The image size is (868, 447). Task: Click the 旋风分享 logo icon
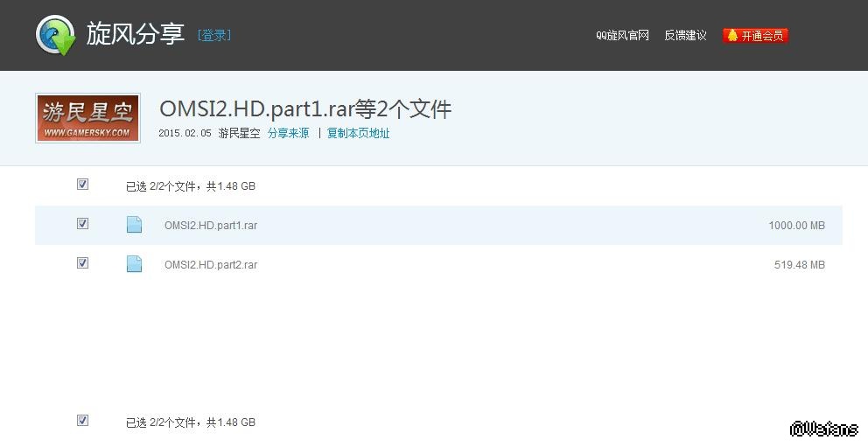click(55, 35)
